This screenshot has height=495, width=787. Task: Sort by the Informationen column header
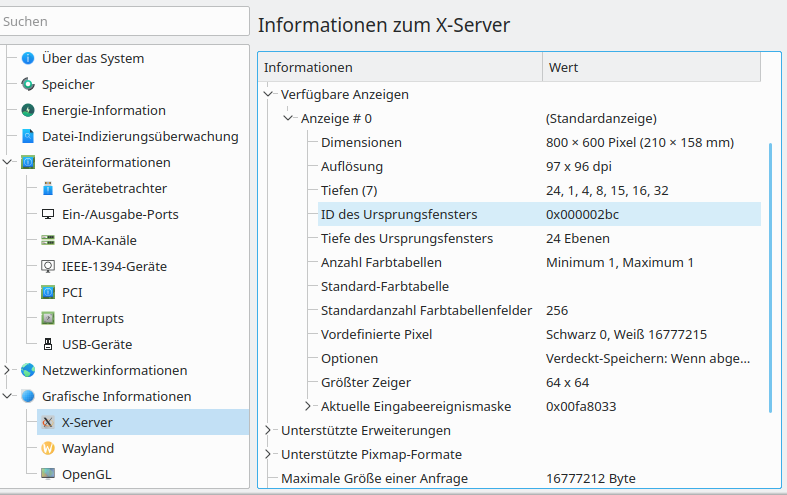[x=401, y=67]
